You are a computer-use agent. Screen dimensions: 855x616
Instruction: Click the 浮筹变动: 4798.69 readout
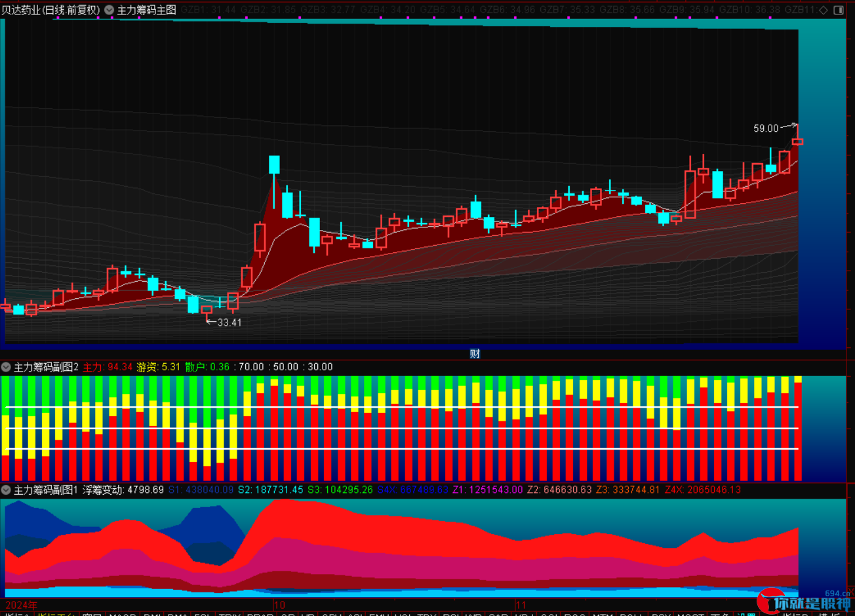pos(123,490)
